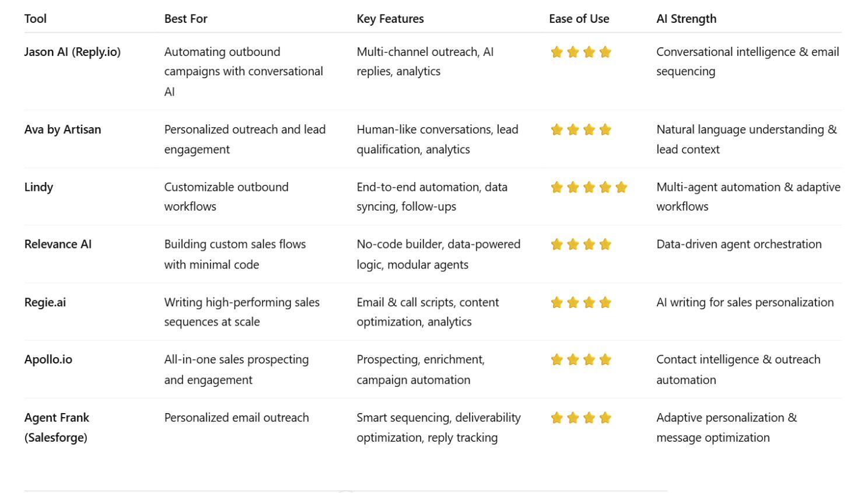Click the Apollo.io star rating
This screenshot has height=493, width=868.
point(580,360)
